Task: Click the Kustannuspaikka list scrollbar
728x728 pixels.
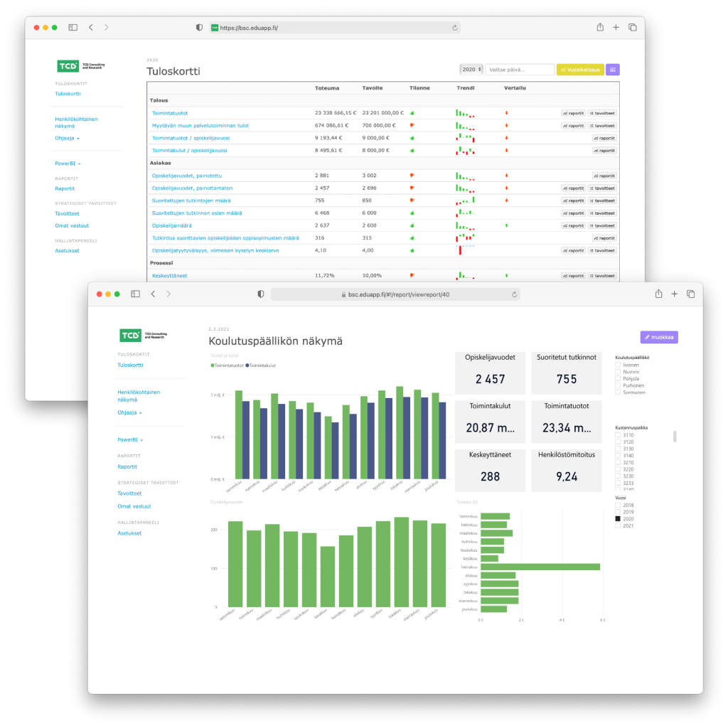Action: 675,437
